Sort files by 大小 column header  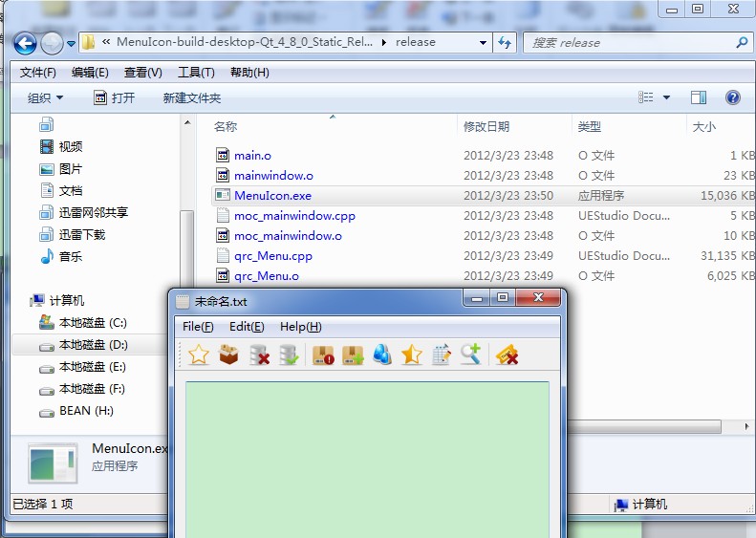tap(704, 126)
